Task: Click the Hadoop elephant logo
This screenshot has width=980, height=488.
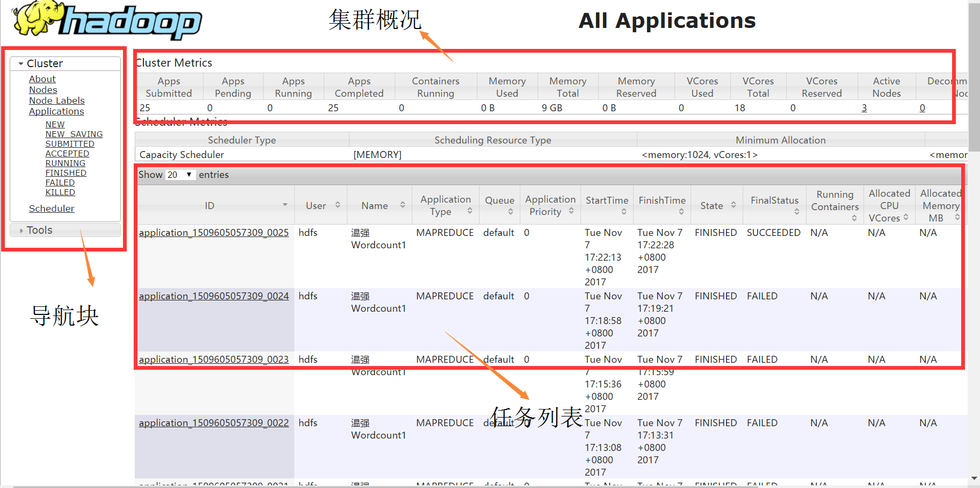Action: click(x=107, y=20)
